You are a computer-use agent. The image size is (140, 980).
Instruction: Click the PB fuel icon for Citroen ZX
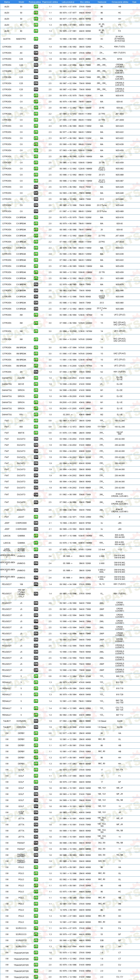[36, 372]
